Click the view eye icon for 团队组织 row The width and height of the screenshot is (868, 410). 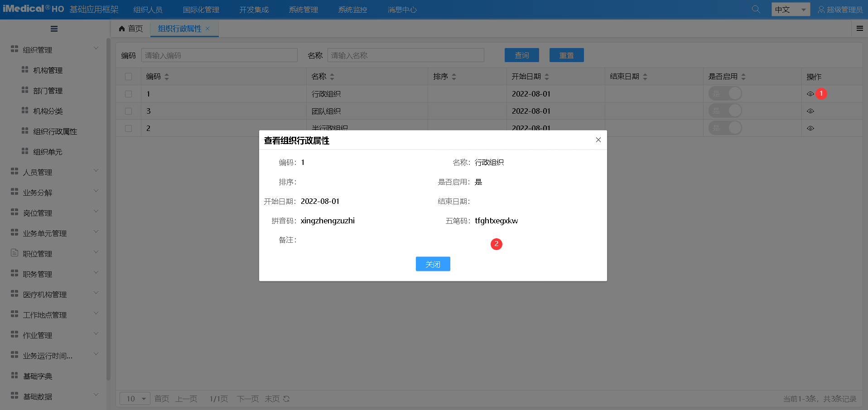(x=810, y=111)
